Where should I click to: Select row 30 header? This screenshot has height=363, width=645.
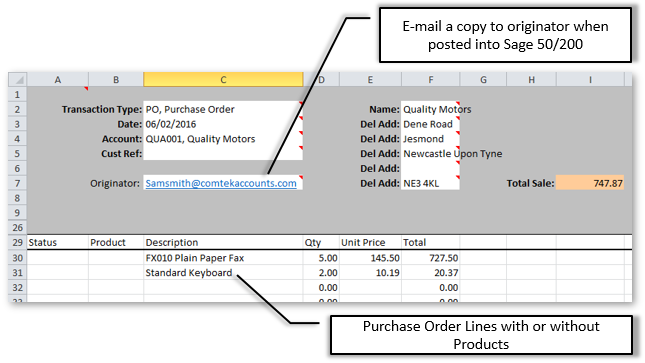tap(18, 258)
